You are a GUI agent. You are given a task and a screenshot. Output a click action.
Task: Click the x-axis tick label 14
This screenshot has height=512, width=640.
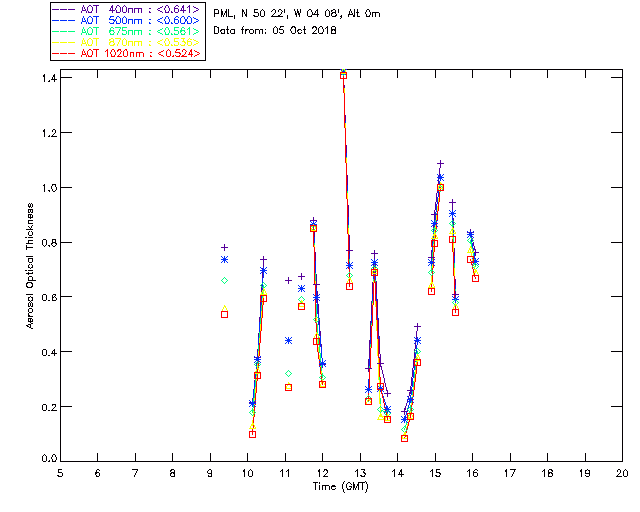point(398,473)
